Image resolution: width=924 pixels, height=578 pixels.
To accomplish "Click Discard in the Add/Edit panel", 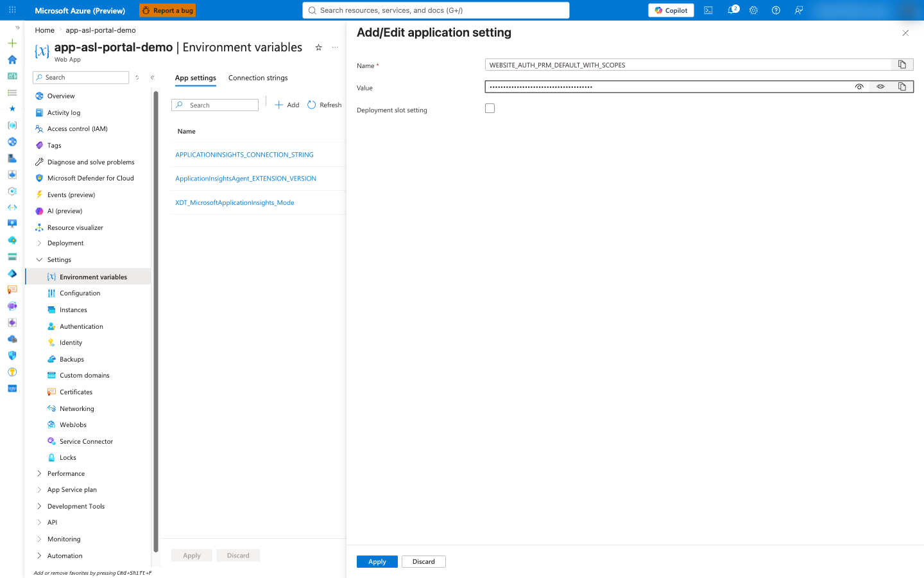I will coord(424,561).
